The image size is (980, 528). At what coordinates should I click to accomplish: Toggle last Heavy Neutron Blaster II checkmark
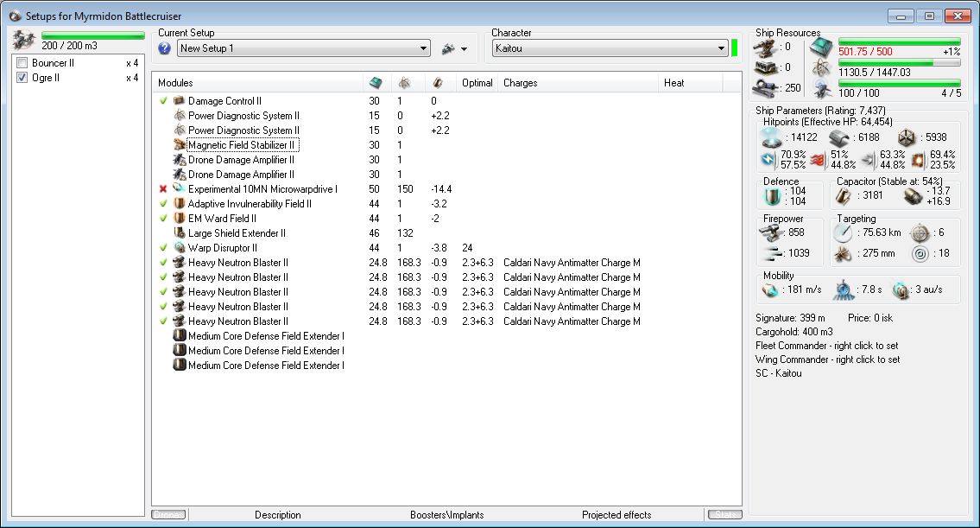[163, 321]
